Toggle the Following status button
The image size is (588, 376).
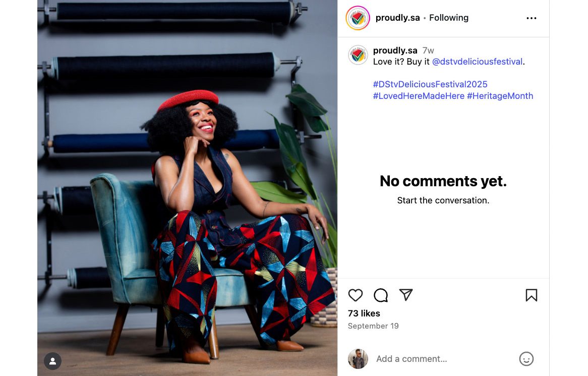(x=449, y=18)
